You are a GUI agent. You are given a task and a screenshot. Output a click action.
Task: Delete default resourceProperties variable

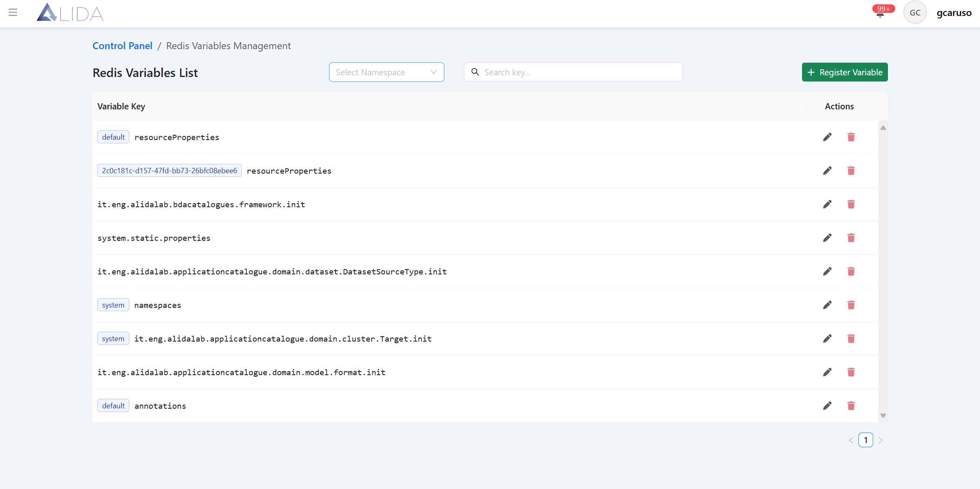point(851,137)
